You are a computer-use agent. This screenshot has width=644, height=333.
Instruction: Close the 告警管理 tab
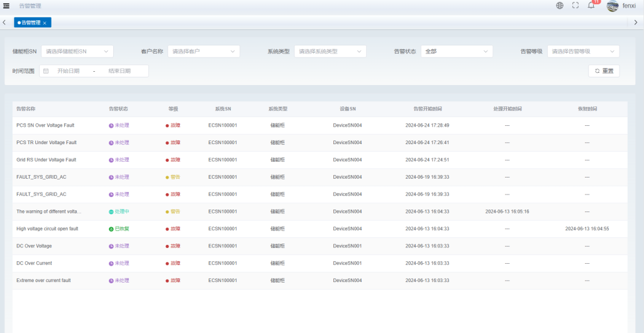[x=45, y=23]
